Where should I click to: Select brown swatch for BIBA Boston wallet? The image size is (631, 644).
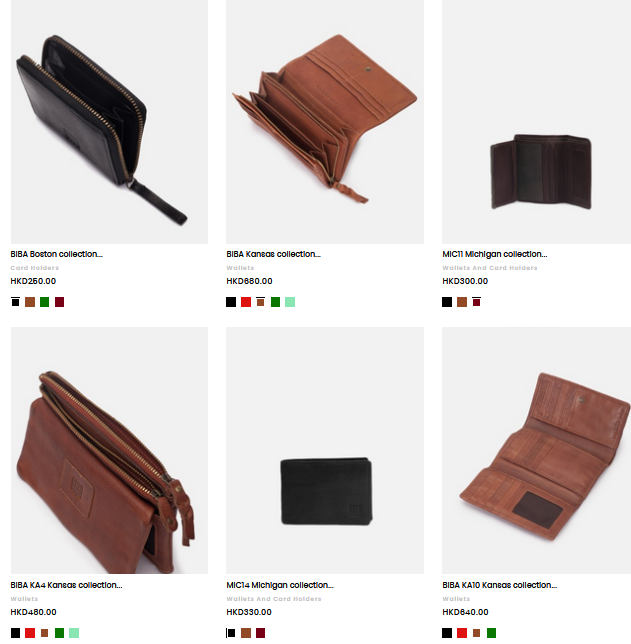point(30,302)
